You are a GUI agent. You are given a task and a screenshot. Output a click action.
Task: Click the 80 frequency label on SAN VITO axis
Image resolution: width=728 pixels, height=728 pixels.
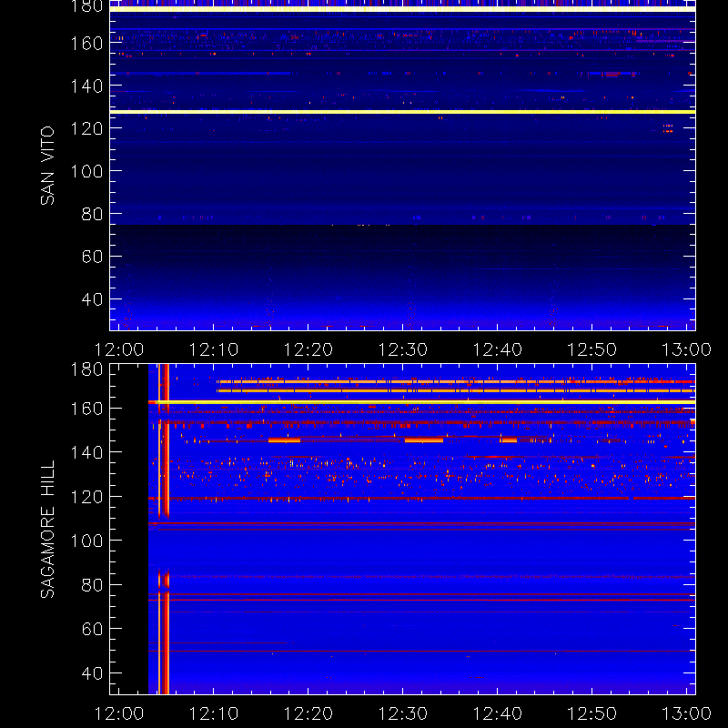pyautogui.click(x=93, y=214)
